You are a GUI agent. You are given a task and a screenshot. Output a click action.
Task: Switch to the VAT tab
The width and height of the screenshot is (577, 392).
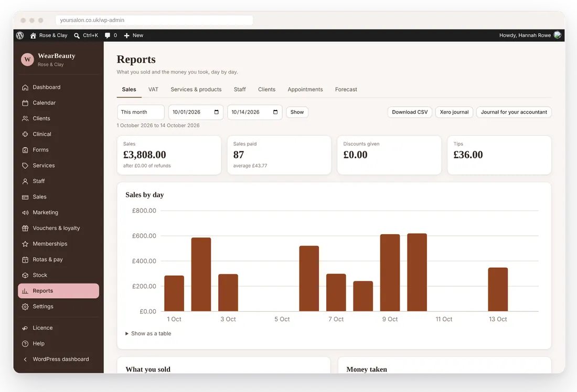[153, 90]
